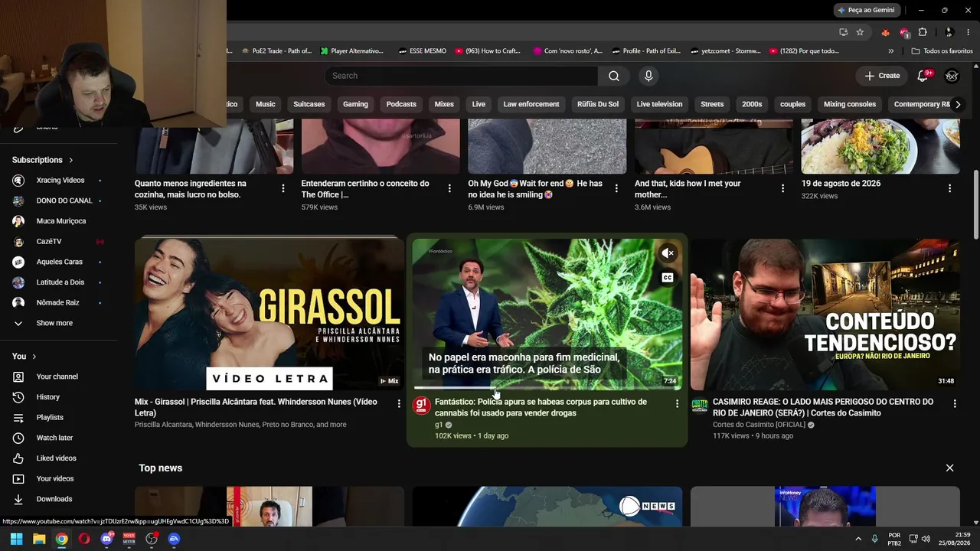Viewport: 980px width, 551px height.
Task: Open Discord from taskbar
Action: 107,539
